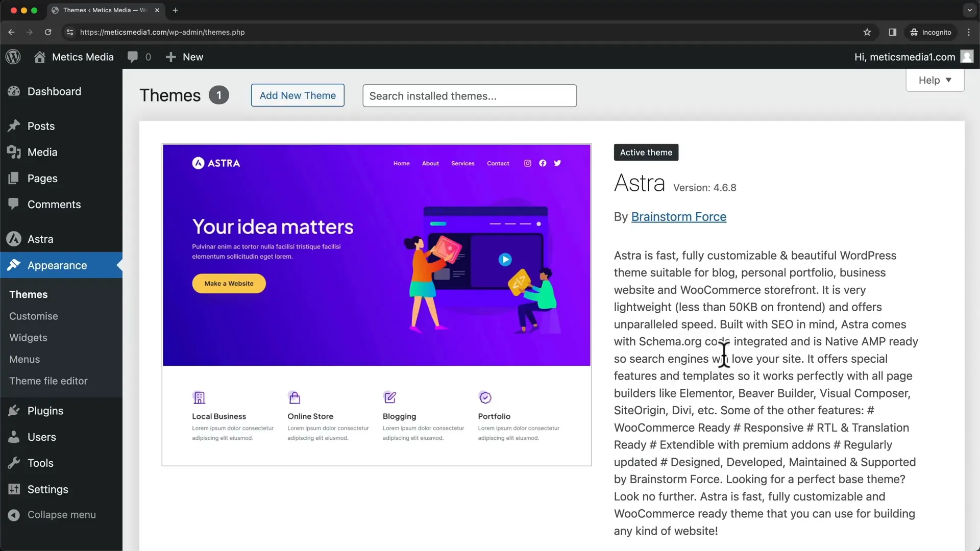980x551 pixels.
Task: Click the Settings sliders icon
Action: [14, 489]
